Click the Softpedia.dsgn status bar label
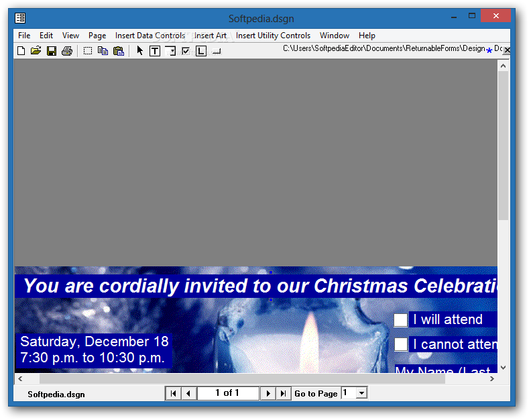Viewport: 529px width, 420px height. click(56, 395)
